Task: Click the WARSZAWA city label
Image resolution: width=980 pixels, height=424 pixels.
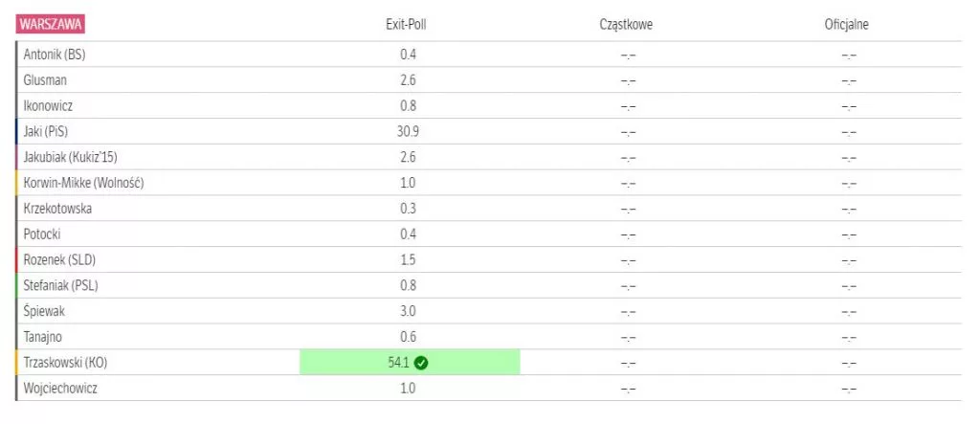Action: (x=50, y=25)
